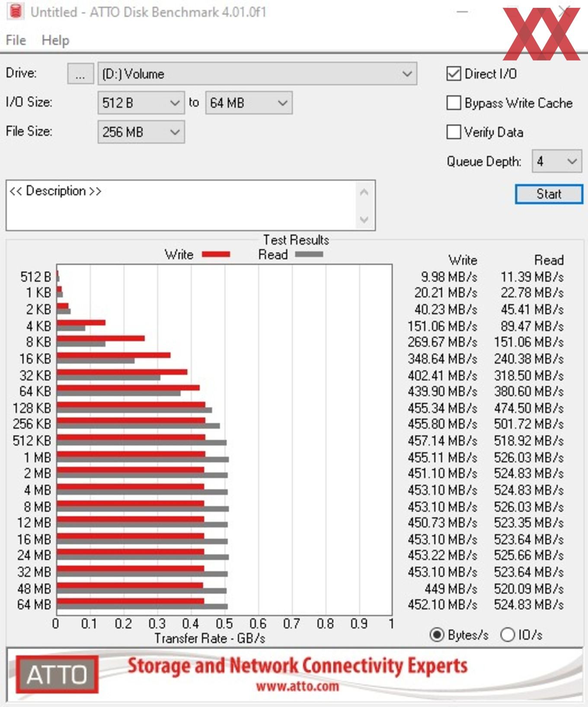The height and width of the screenshot is (707, 588).
Task: Click the 269.67 MB/s write value
Action: point(442,342)
